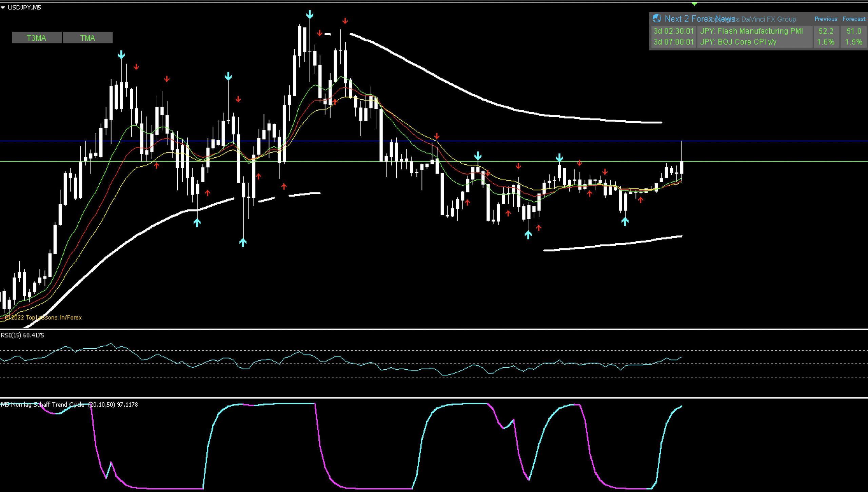This screenshot has height=492, width=868.
Task: Click cyan down arrow above highest candle
Action: tap(310, 15)
